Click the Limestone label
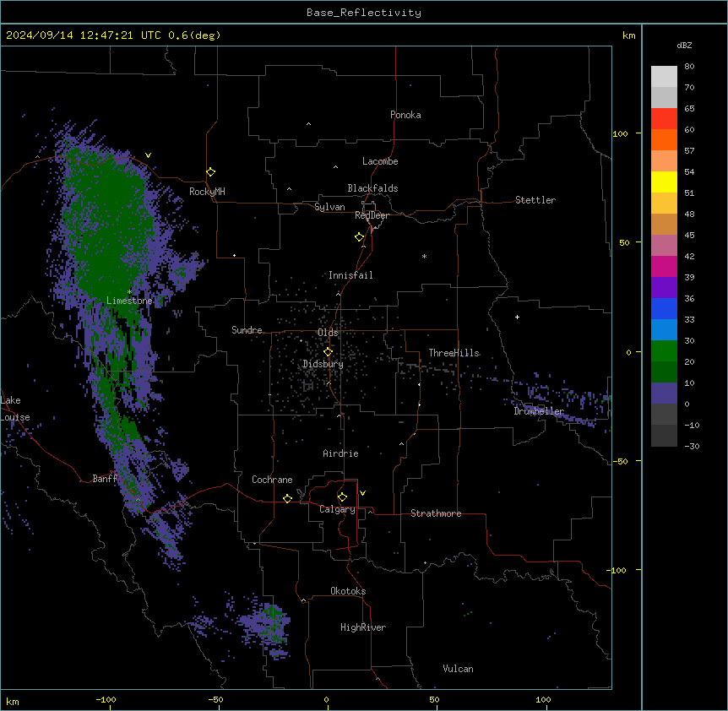This screenshot has height=711, width=728. pos(129,301)
